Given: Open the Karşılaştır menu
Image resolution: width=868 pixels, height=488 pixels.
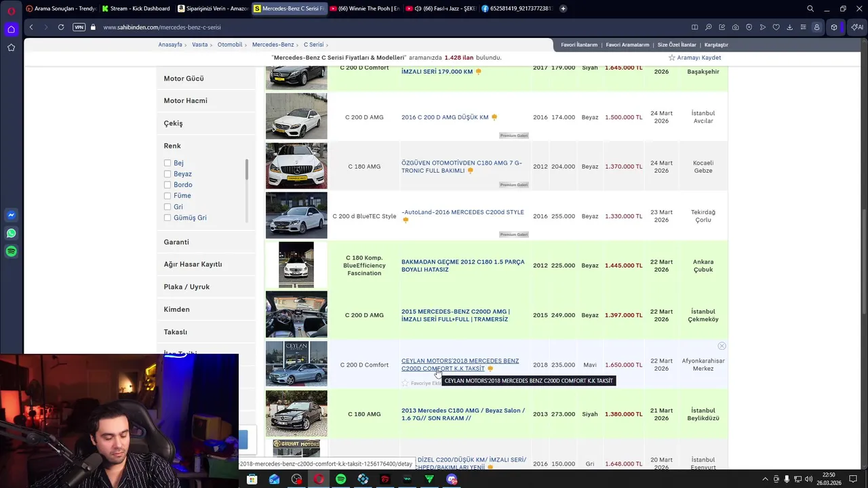Looking at the screenshot, I should [716, 45].
